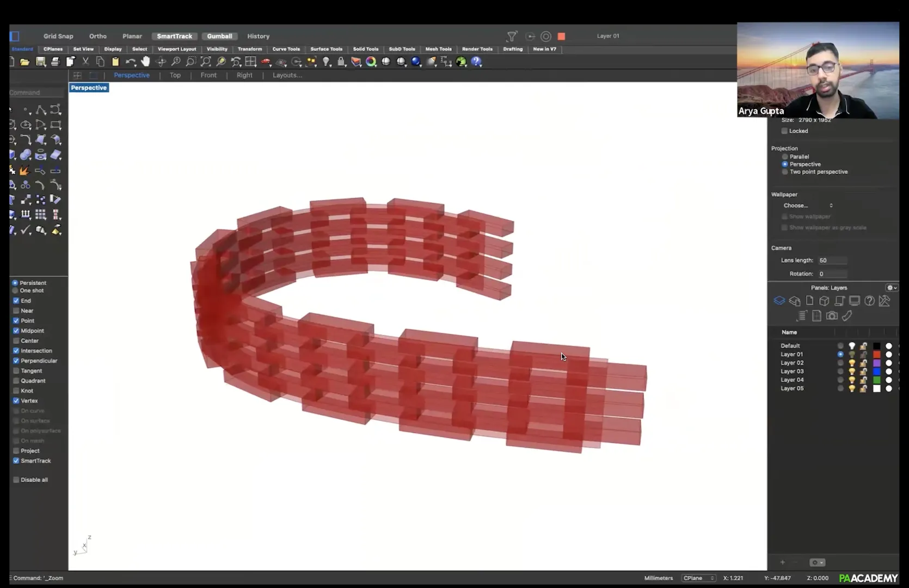Click the Undo arrow icon
This screenshot has width=909, height=588.
point(130,62)
